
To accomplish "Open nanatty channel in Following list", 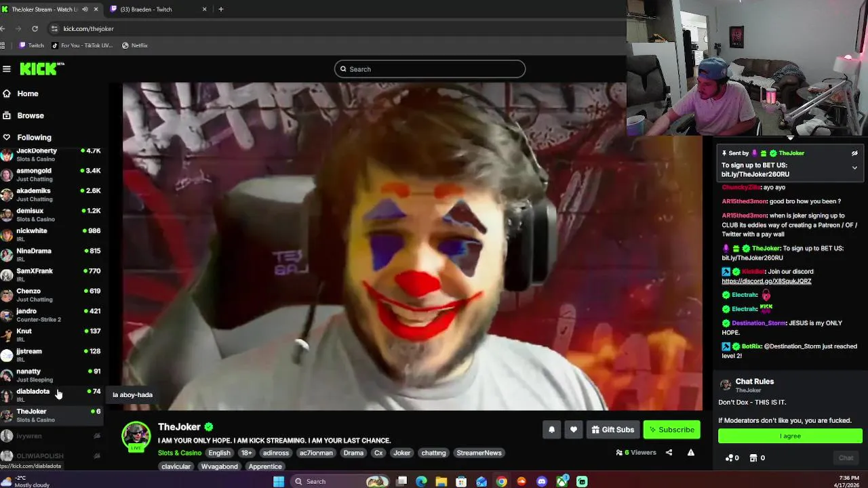I will (x=52, y=375).
